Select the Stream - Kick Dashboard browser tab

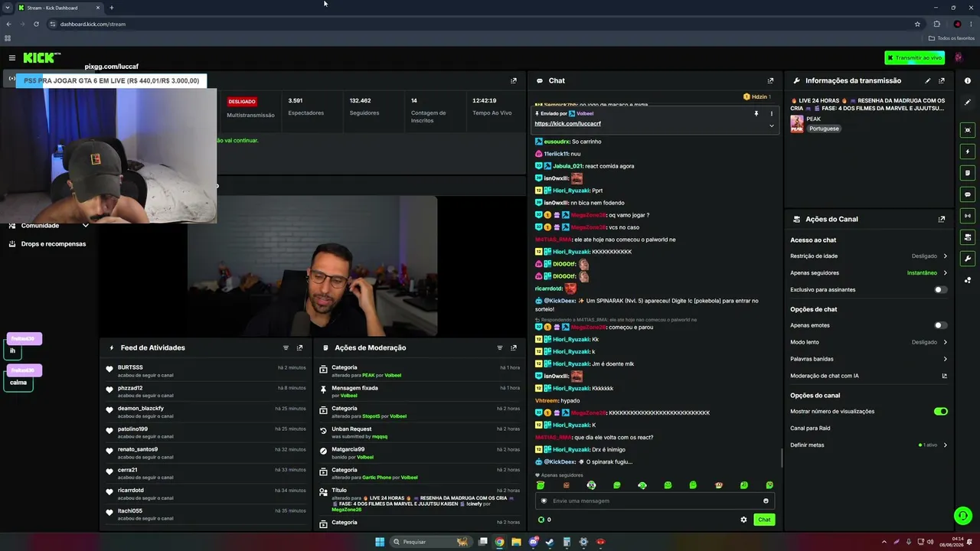60,8
